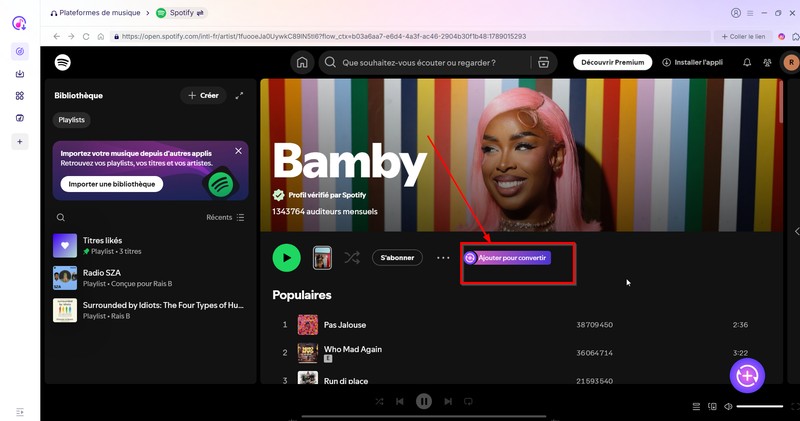Open the extension icon next to Coller le lien
Viewport: 800px width, 421px height.
pyautogui.click(x=781, y=36)
